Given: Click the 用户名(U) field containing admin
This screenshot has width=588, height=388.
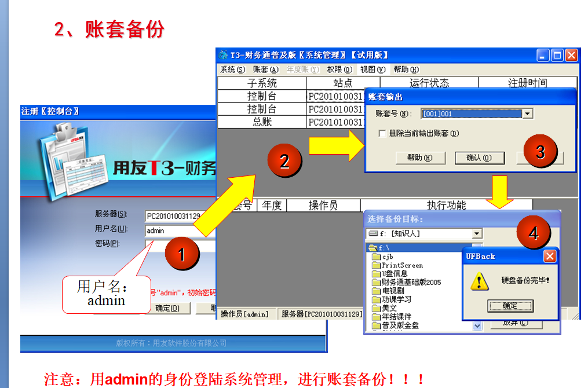Looking at the screenshot, I should tap(180, 231).
